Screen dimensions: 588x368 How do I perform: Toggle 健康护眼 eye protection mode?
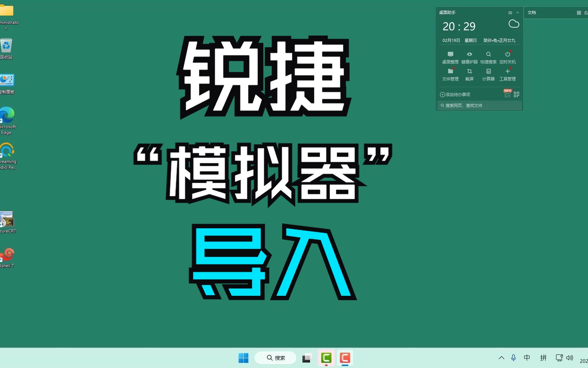tap(469, 58)
